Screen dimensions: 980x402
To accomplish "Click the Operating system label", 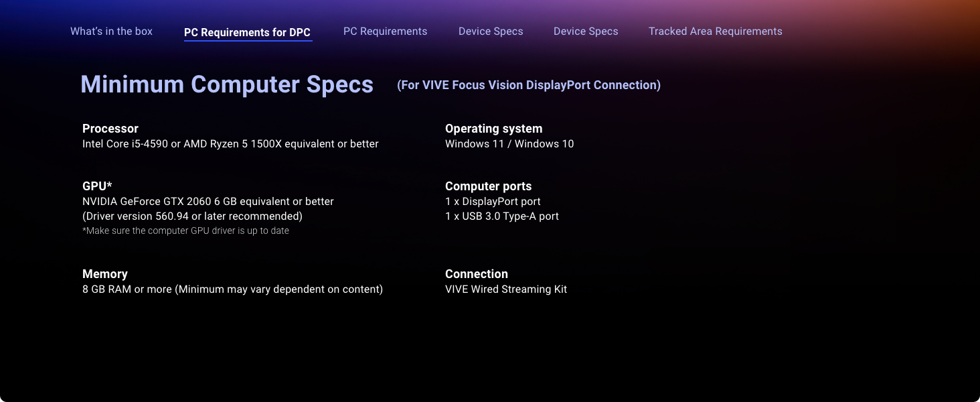I will point(493,129).
